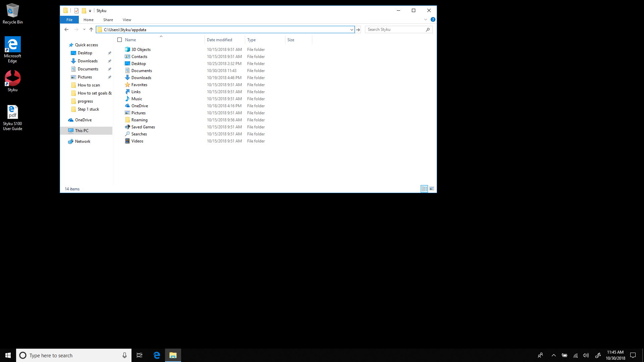The image size is (644, 362).
Task: Select the checkbox beside 3D Objects
Action: click(x=119, y=49)
